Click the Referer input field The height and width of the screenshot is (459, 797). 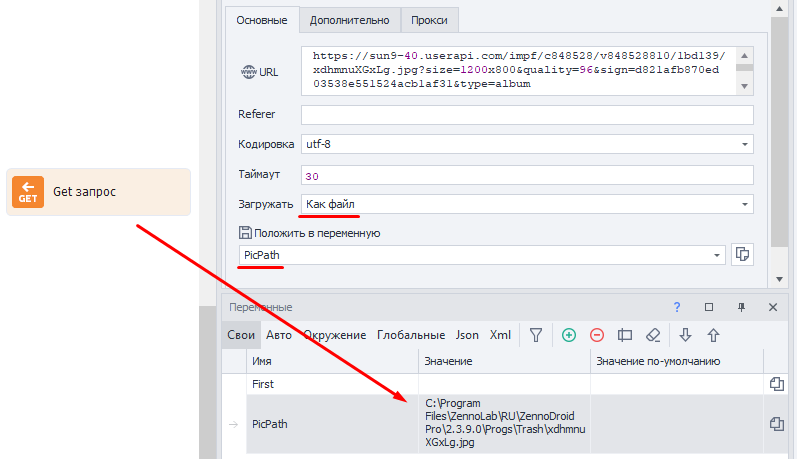click(526, 115)
